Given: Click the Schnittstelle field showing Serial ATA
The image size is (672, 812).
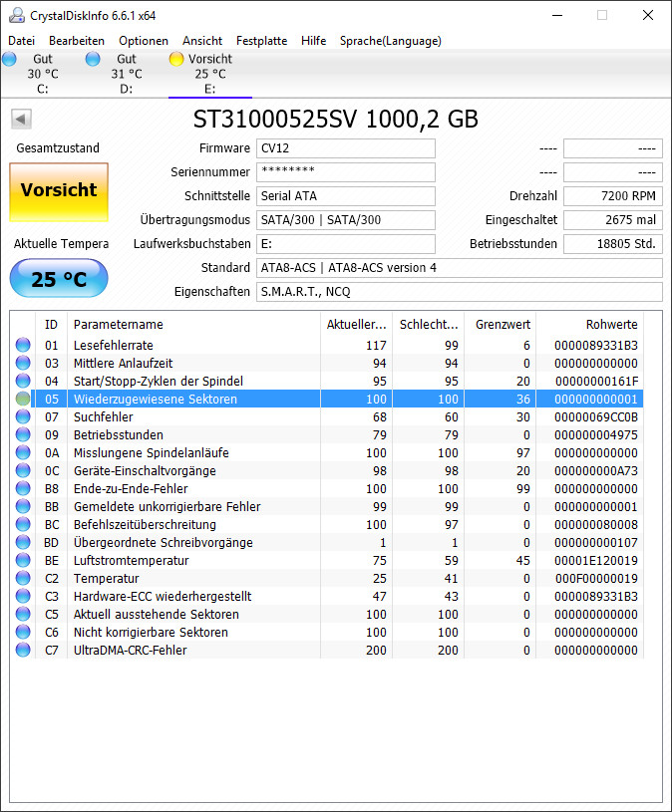Looking at the screenshot, I should tap(346, 196).
